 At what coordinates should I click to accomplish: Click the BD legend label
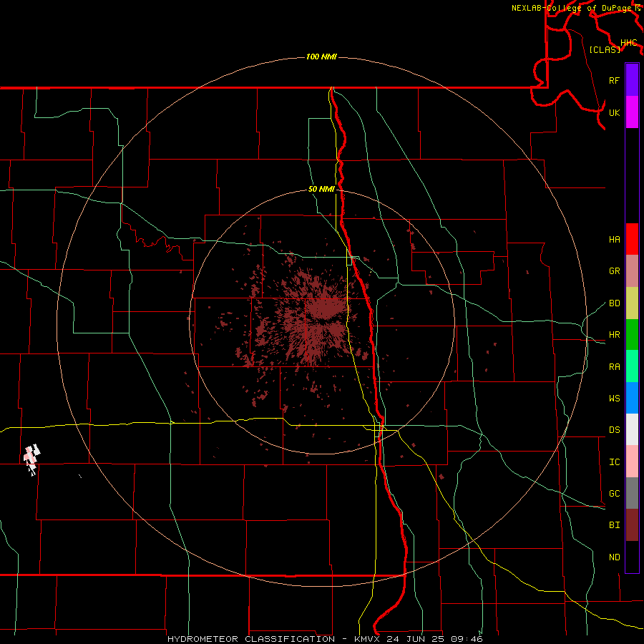click(614, 303)
